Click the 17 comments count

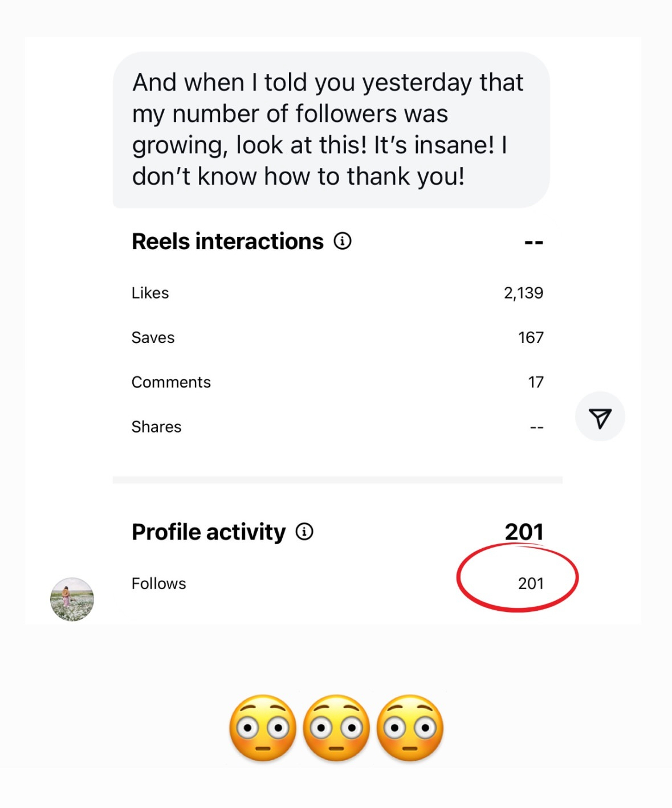[x=536, y=382]
